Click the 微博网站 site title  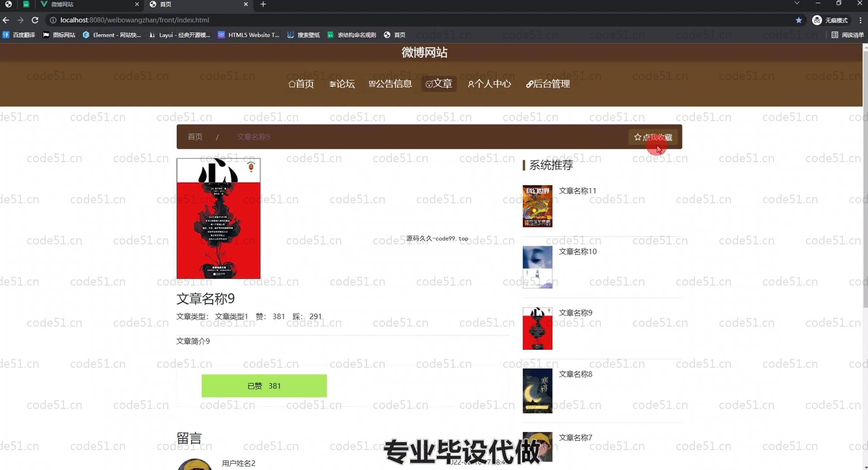(x=424, y=53)
